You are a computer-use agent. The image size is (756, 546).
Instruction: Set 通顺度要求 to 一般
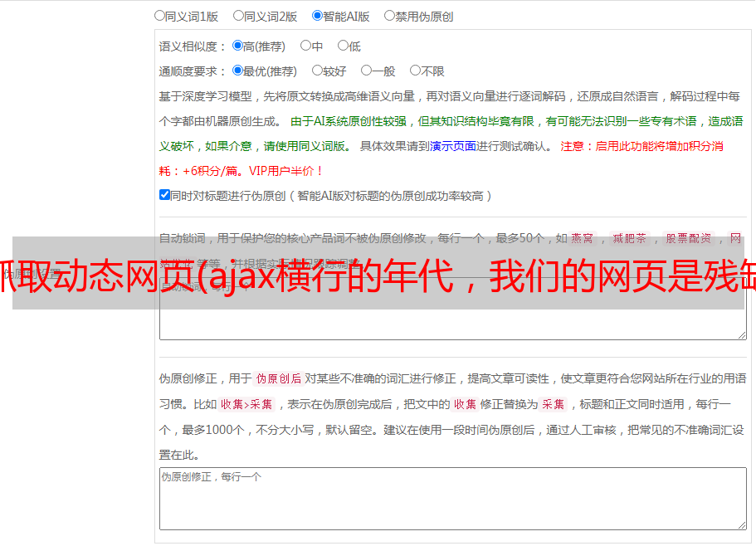[x=367, y=71]
